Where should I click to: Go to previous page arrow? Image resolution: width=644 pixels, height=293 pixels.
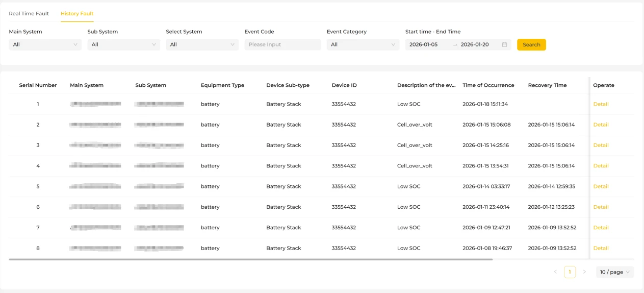555,272
